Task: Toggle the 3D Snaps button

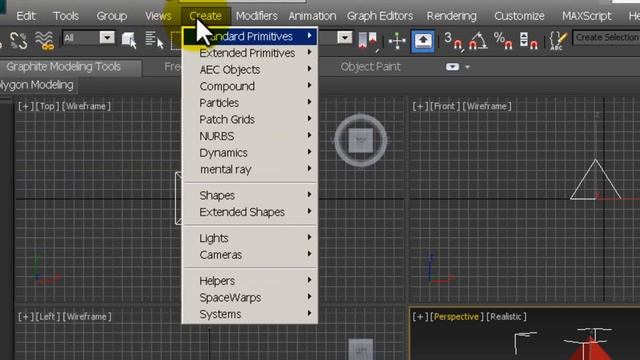Action: click(453, 41)
